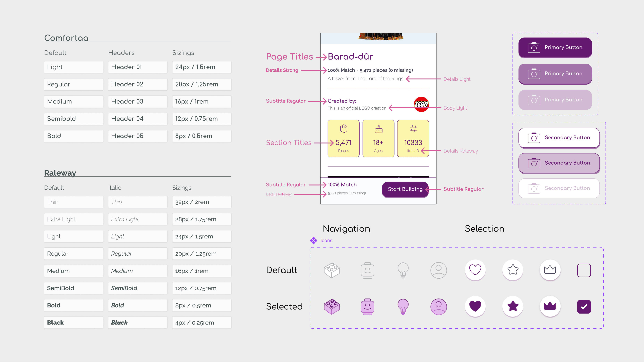Click the Header 03 style box

[138, 101]
